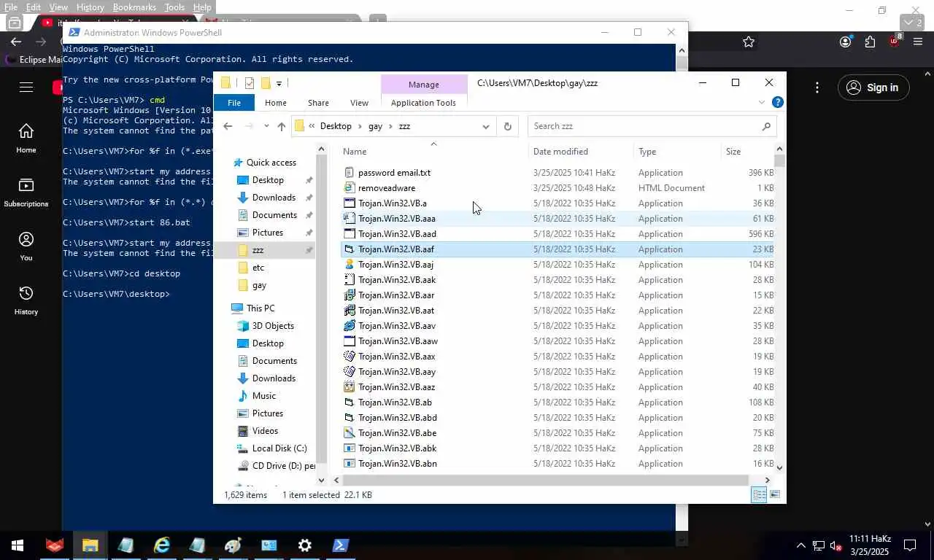The height and width of the screenshot is (560, 934).
Task: Open Share ribbon tab
Action: (318, 103)
